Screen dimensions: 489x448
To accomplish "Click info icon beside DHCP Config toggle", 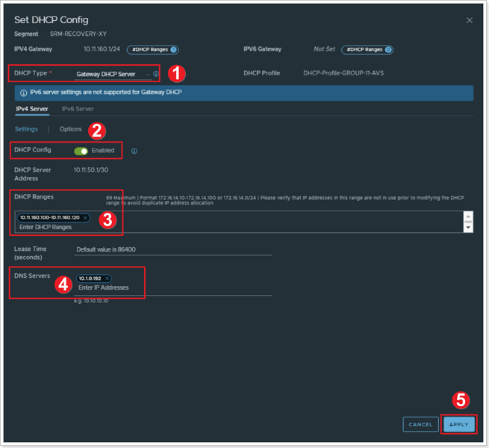I will coord(134,151).
